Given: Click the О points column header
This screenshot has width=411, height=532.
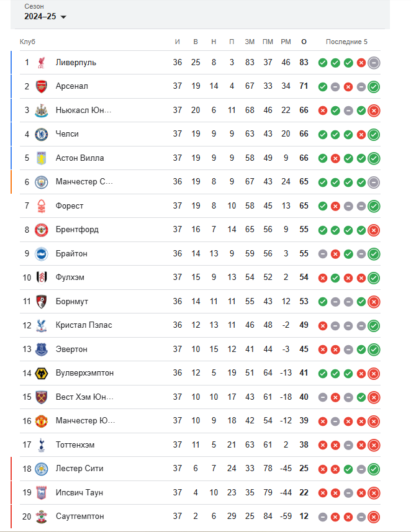Looking at the screenshot, I should click(304, 42).
